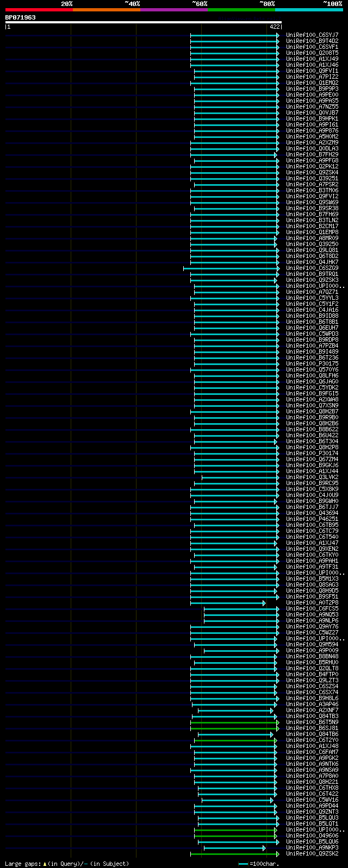Image resolution: width=348 pixels, height=868 pixels.
Task: Select hit label UniRef100_Q9ZSK2
Action: pyautogui.click(x=312, y=853)
